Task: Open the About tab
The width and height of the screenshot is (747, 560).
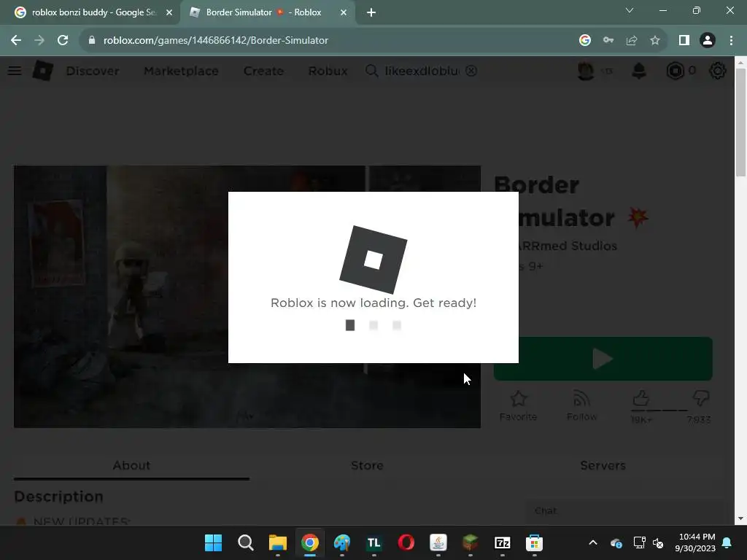Action: (x=131, y=466)
